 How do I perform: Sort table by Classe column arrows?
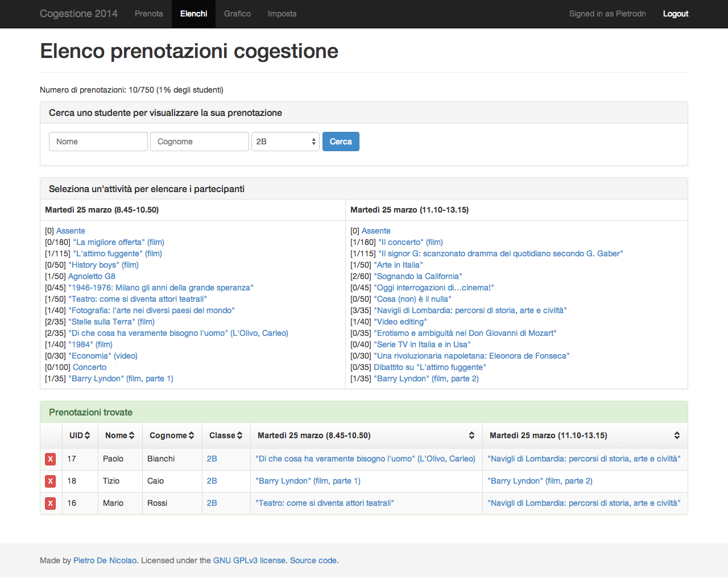[239, 435]
